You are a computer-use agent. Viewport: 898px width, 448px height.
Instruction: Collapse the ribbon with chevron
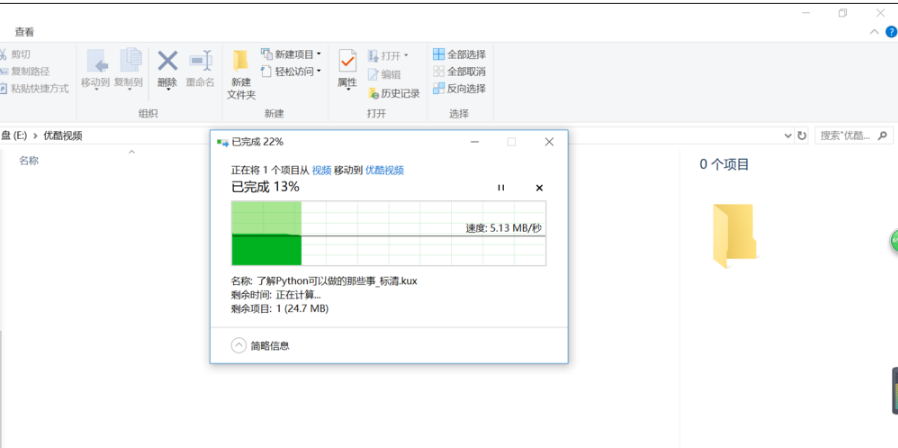pyautogui.click(x=874, y=32)
